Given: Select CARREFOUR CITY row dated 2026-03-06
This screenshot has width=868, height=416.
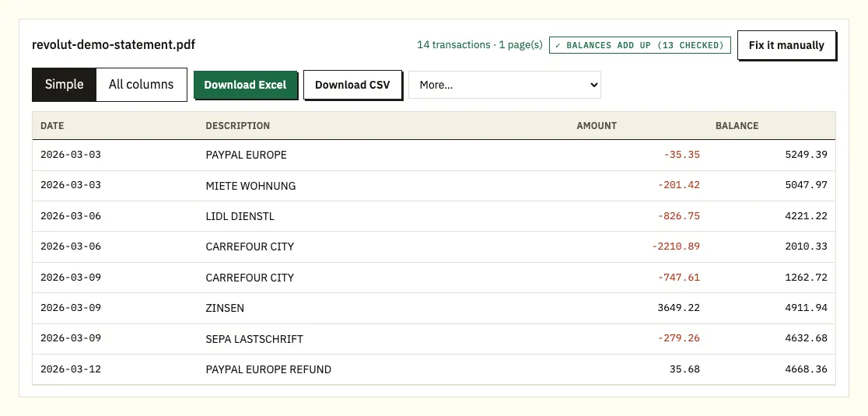Looking at the screenshot, I should pyautogui.click(x=433, y=246).
